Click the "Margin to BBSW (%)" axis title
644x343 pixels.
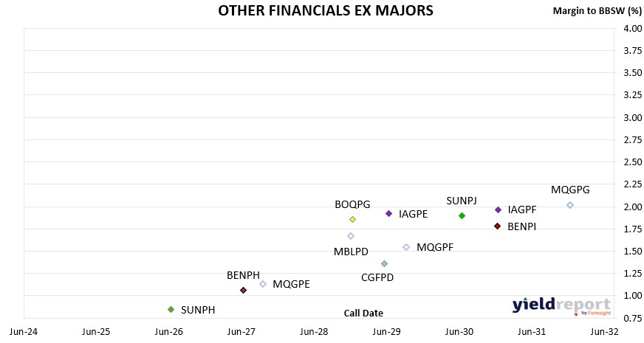tap(597, 10)
